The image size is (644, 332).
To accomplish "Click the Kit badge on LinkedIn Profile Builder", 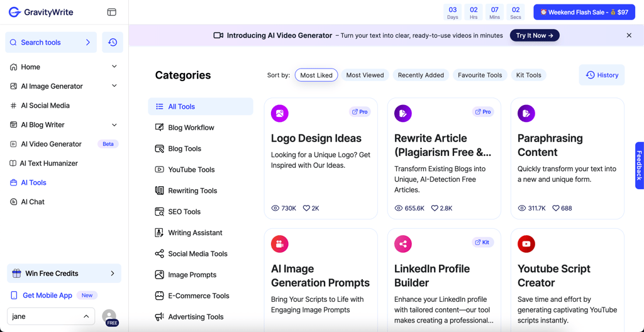I will 483,243.
